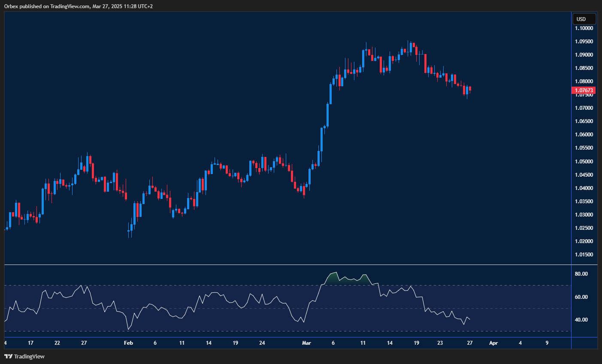Click the 1.01500 price axis label
602x364 pixels.
584,255
